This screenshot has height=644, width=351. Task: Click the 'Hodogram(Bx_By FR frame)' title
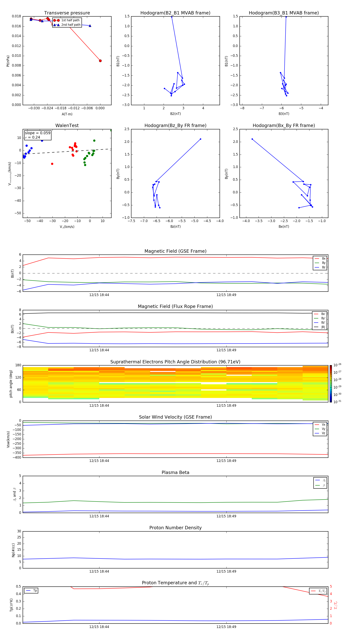[x=284, y=125]
